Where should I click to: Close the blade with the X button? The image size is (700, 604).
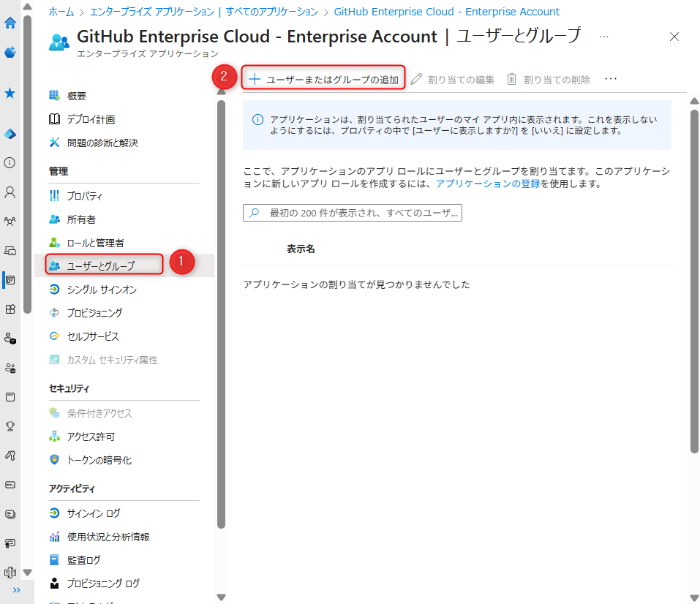pyautogui.click(x=674, y=37)
